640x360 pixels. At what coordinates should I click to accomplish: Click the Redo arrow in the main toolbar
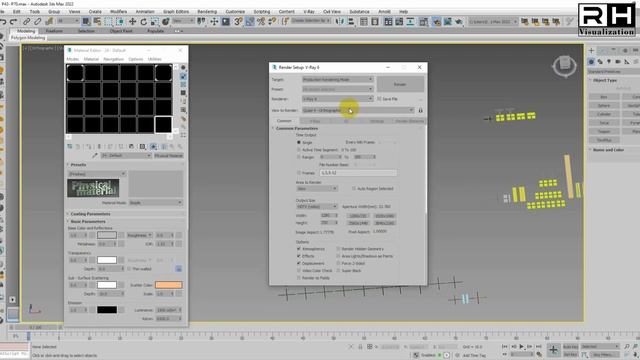point(13,22)
